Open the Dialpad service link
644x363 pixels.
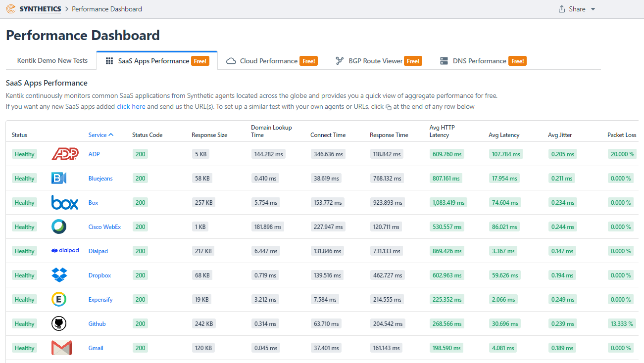(98, 251)
